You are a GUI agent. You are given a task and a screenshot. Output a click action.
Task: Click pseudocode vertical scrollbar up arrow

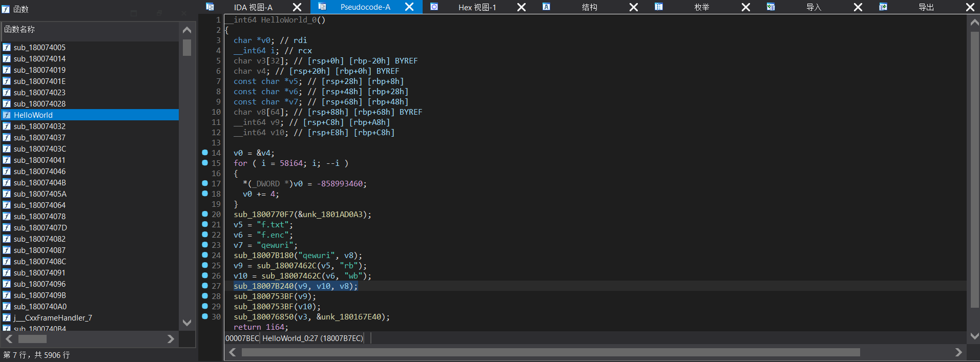point(975,23)
